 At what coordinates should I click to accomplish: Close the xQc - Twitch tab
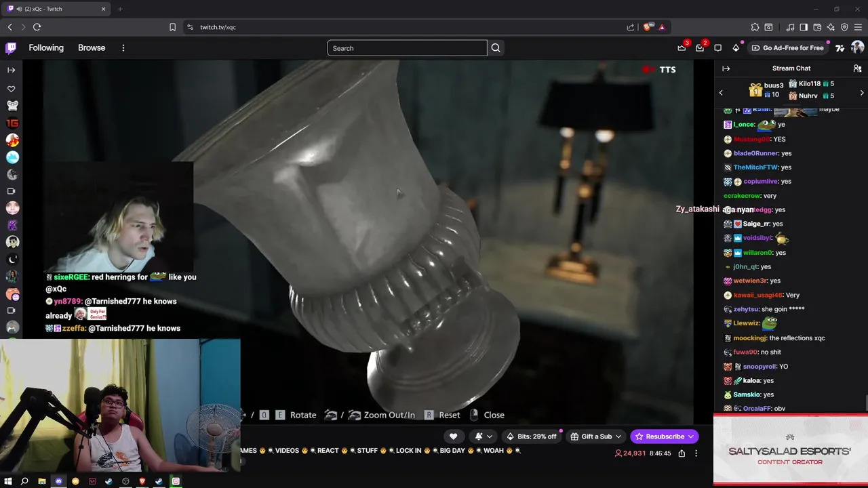point(104,9)
